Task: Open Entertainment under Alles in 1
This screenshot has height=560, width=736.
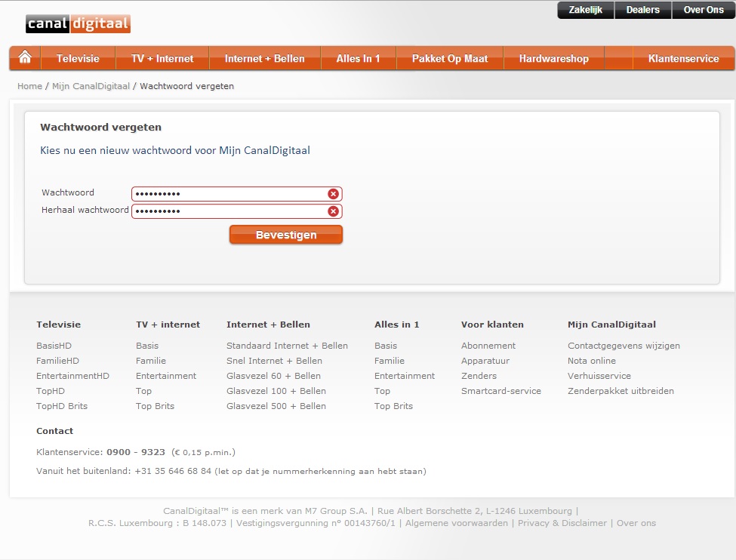Action: (x=405, y=376)
